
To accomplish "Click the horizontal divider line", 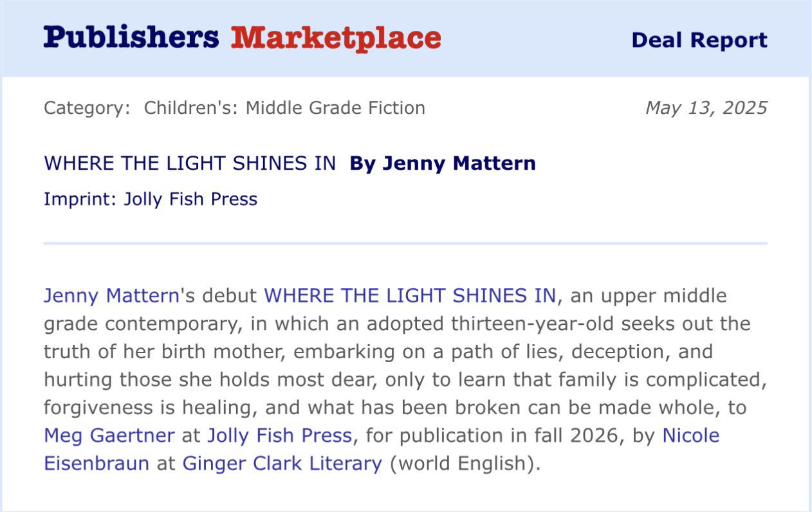I will [x=405, y=244].
